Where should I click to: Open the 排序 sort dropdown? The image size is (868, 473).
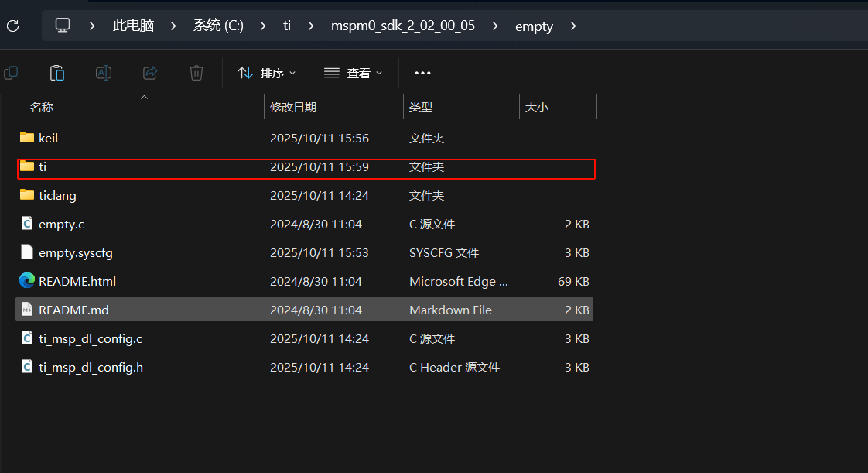[x=266, y=73]
